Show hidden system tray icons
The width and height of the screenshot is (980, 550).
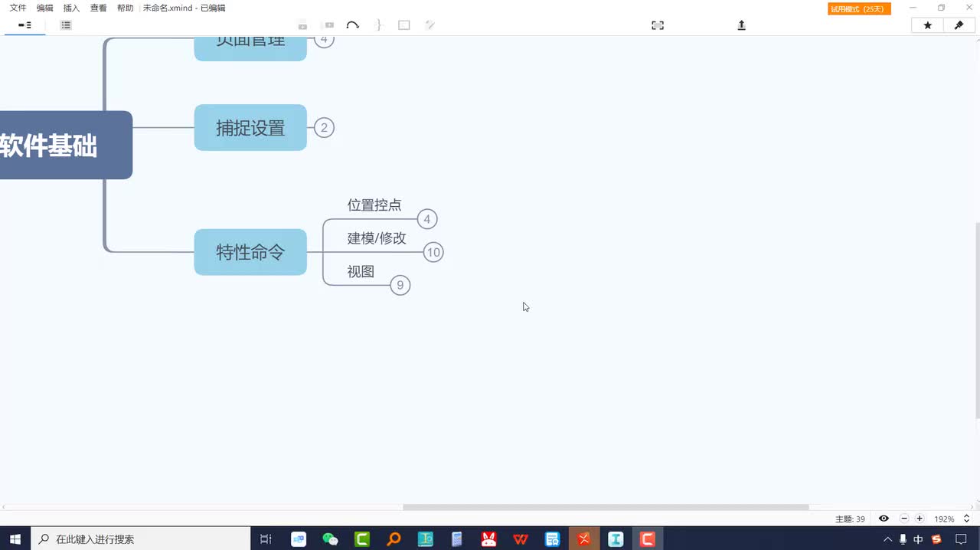[x=888, y=539]
